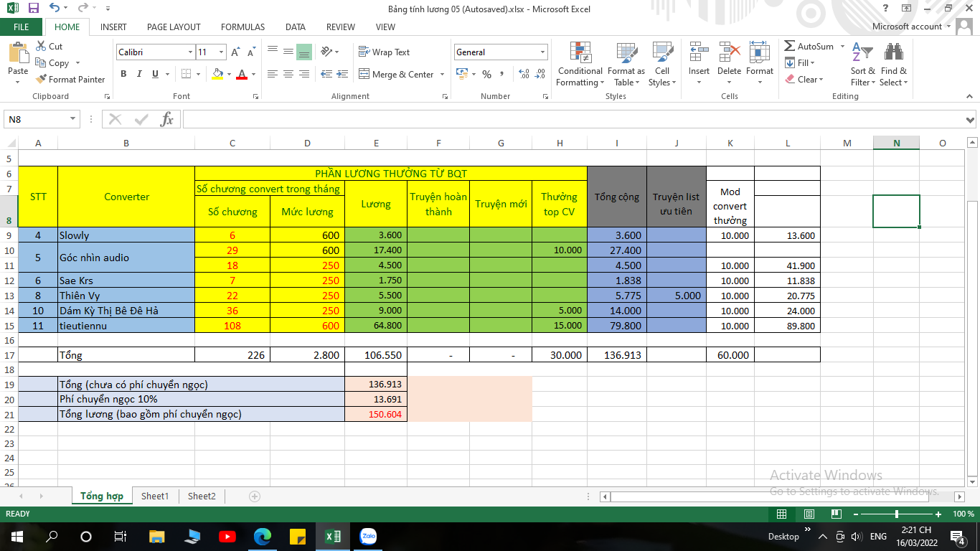The image size is (980, 551).
Task: Open the FORMULAS ribbon tab
Action: [242, 27]
